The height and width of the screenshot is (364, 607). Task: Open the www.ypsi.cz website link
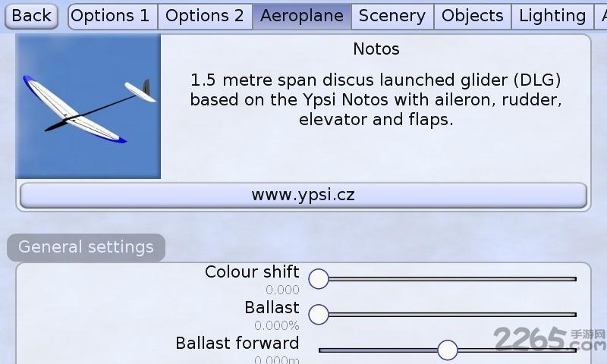click(x=303, y=195)
